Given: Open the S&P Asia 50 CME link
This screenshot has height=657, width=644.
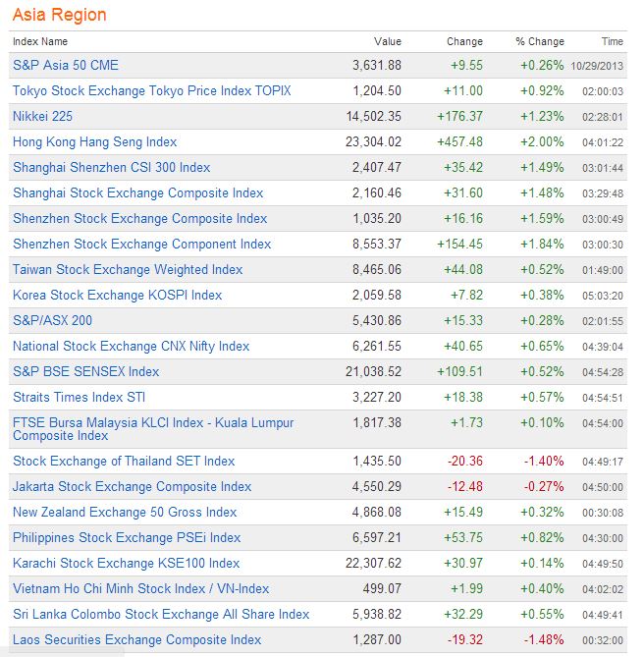Looking at the screenshot, I should (x=65, y=65).
